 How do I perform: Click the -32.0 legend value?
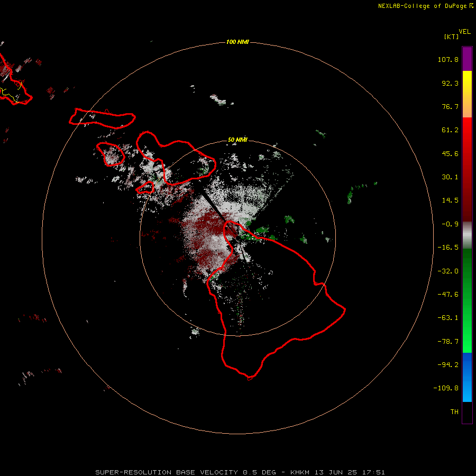448,271
